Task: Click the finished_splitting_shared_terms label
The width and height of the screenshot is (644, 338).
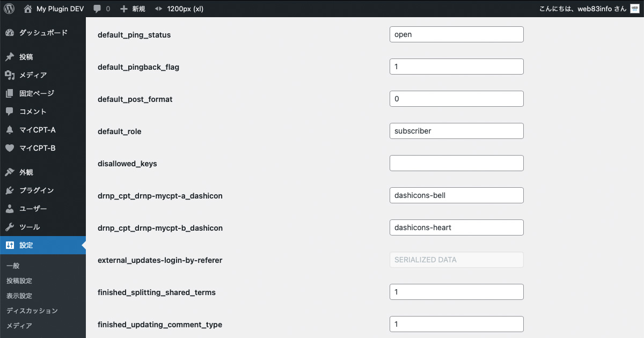Action: click(157, 292)
